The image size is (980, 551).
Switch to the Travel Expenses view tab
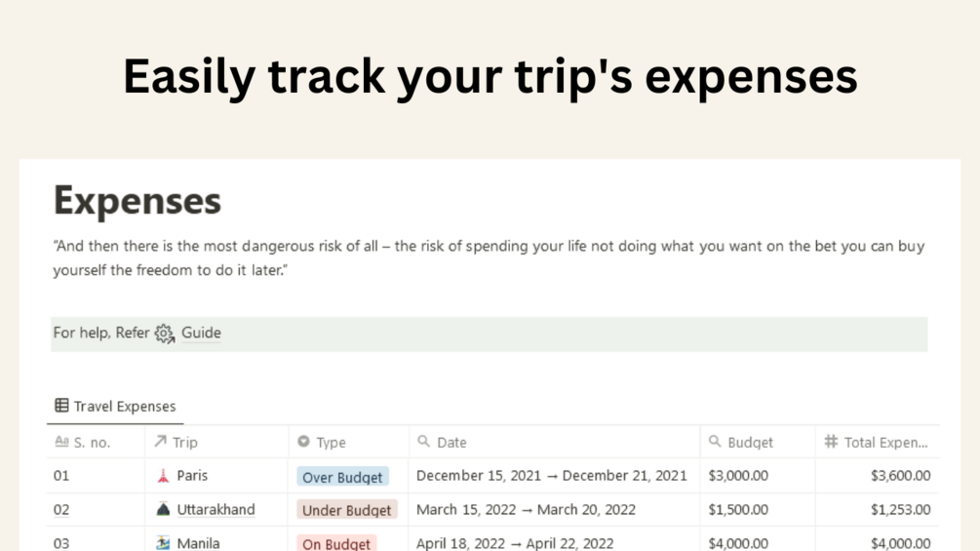pos(124,407)
